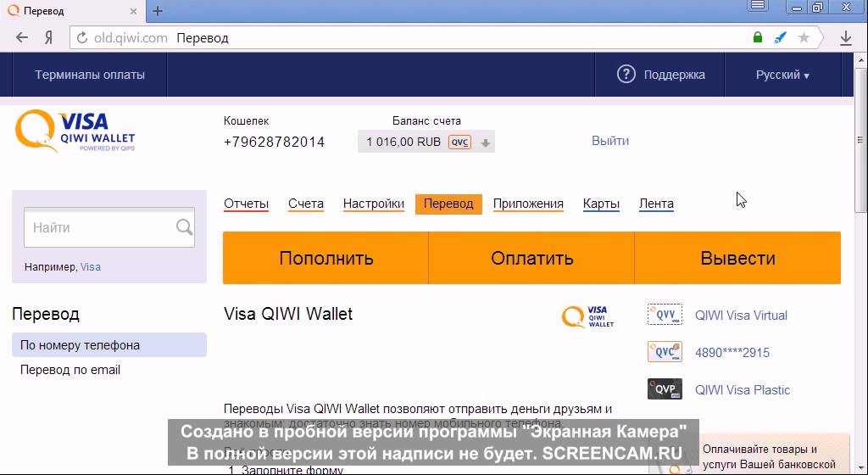
Task: Click the green secure connection lock
Action: 758,37
